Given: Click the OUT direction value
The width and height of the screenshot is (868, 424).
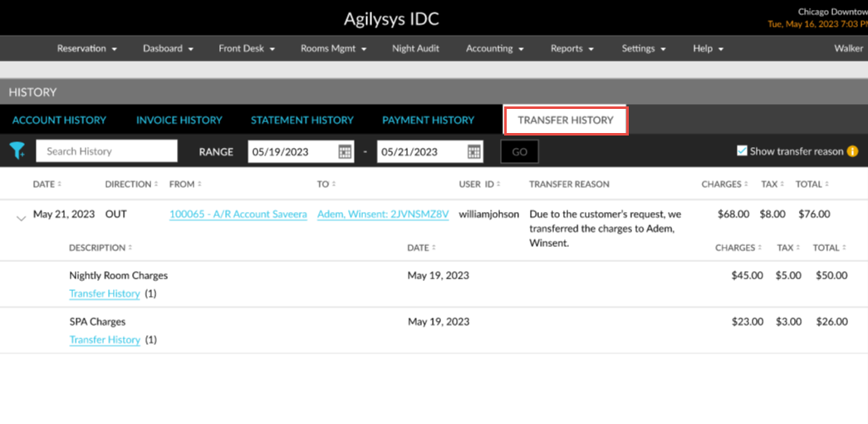Looking at the screenshot, I should click(x=115, y=214).
